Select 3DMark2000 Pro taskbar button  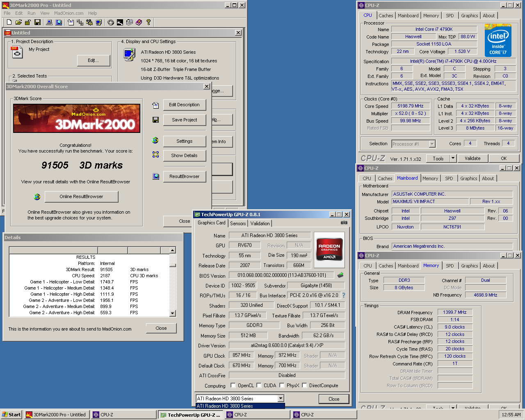tap(56, 415)
